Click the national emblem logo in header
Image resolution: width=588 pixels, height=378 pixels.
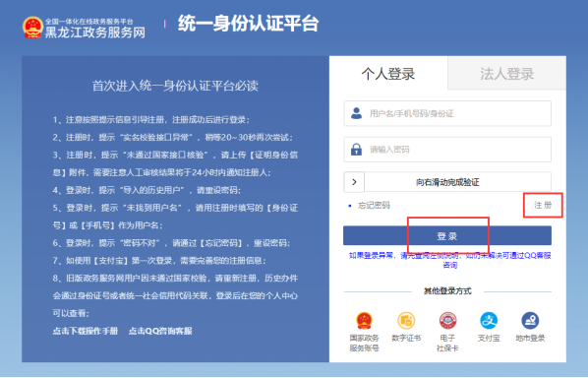tap(32, 27)
